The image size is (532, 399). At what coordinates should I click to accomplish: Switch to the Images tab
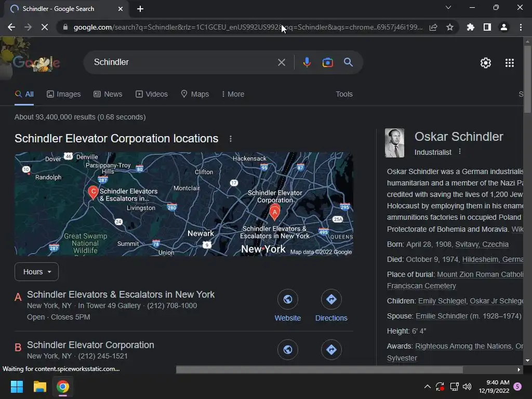click(x=64, y=95)
